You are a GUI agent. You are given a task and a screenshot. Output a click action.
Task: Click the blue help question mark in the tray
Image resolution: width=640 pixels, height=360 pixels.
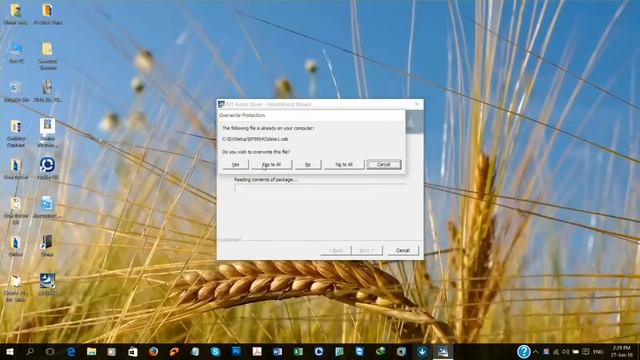click(524, 351)
